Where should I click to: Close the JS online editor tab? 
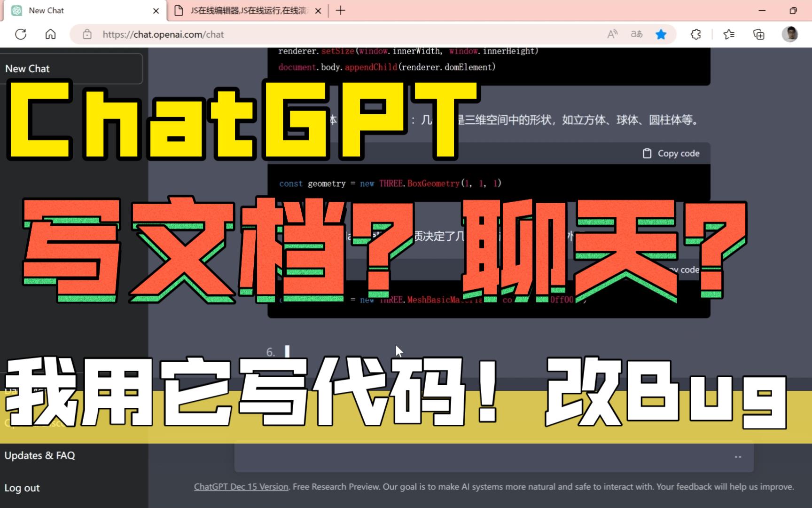(x=318, y=11)
